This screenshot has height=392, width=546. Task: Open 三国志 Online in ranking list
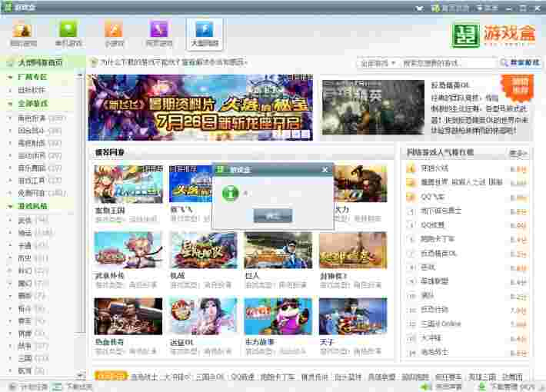441,324
